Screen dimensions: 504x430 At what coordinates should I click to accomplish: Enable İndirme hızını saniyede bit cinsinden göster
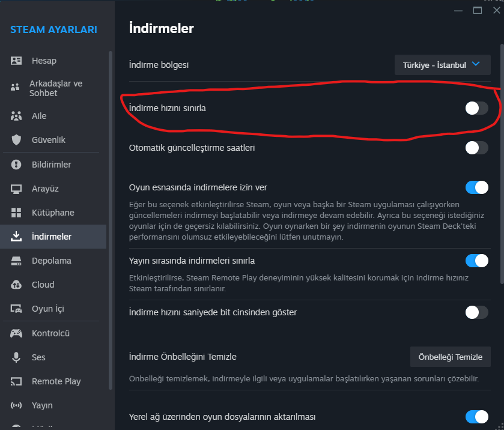477,312
